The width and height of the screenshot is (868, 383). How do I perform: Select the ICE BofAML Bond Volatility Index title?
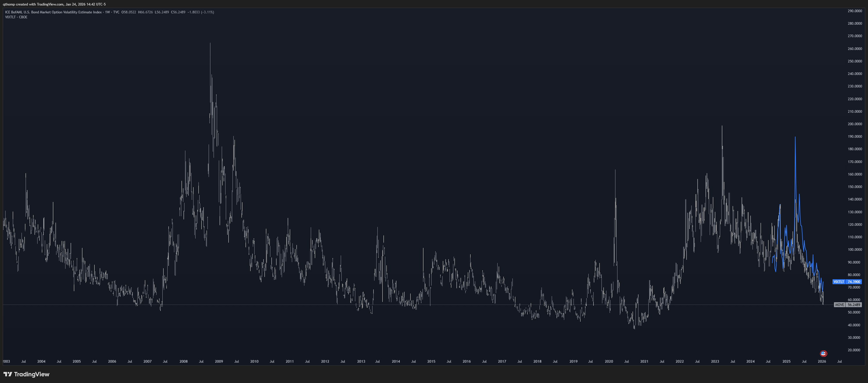53,12
